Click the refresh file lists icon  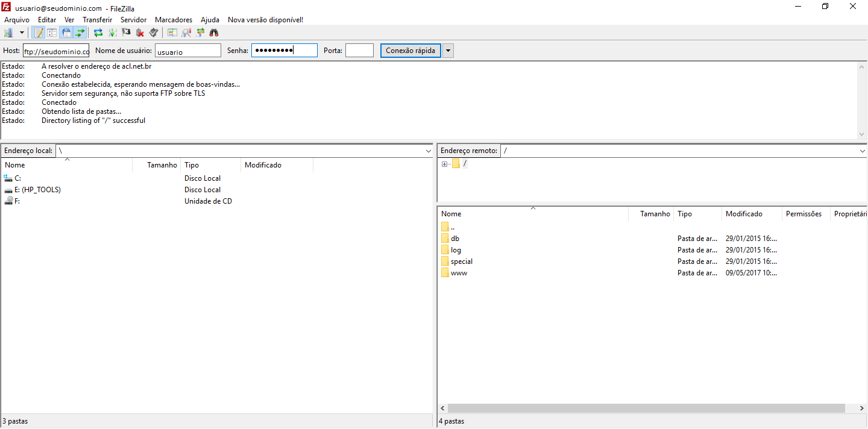click(98, 33)
